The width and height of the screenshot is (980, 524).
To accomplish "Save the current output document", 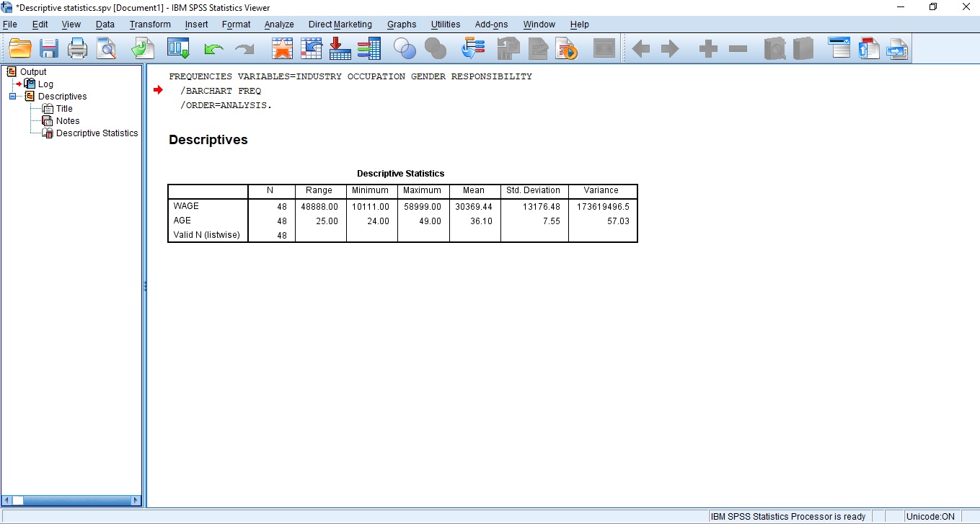I will pos(48,48).
